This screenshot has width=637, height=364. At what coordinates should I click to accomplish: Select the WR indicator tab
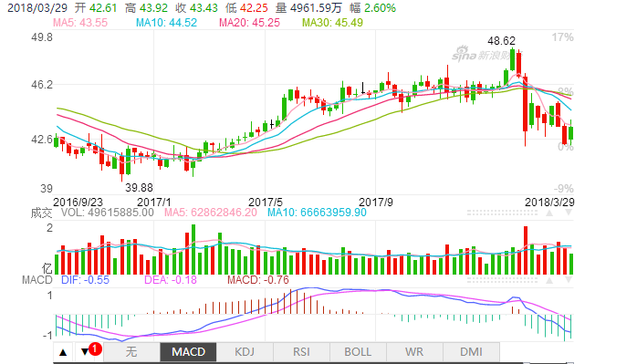click(x=414, y=352)
